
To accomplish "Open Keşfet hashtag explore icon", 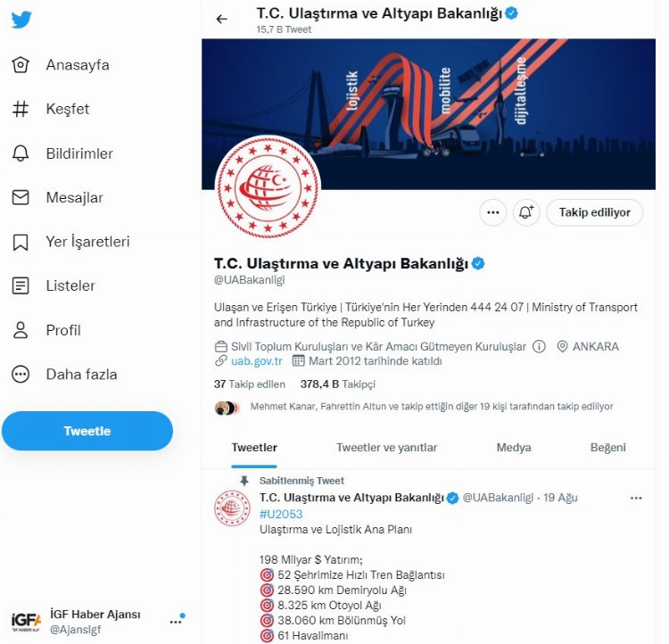I will [x=21, y=109].
